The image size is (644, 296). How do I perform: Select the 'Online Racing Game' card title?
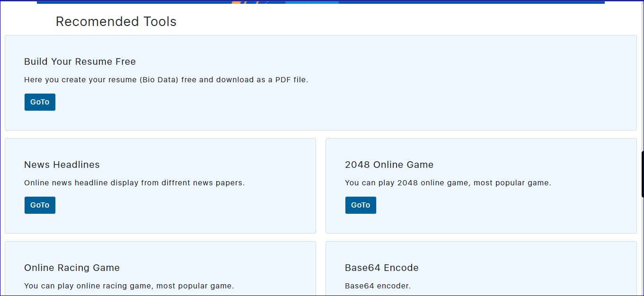pyautogui.click(x=72, y=268)
